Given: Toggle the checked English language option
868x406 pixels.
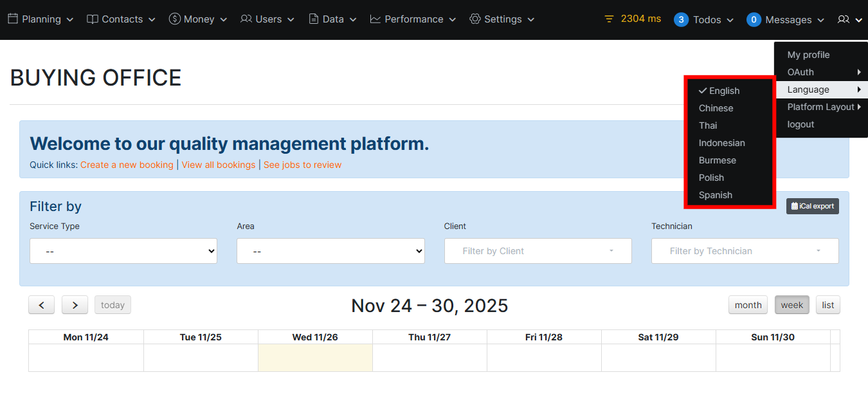Looking at the screenshot, I should [718, 91].
